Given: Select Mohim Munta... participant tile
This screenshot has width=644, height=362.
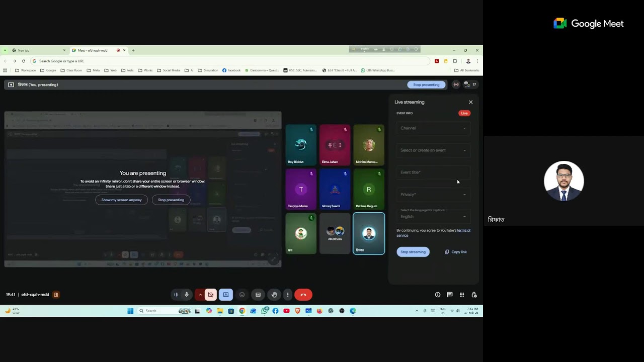Looking at the screenshot, I should point(369,145).
